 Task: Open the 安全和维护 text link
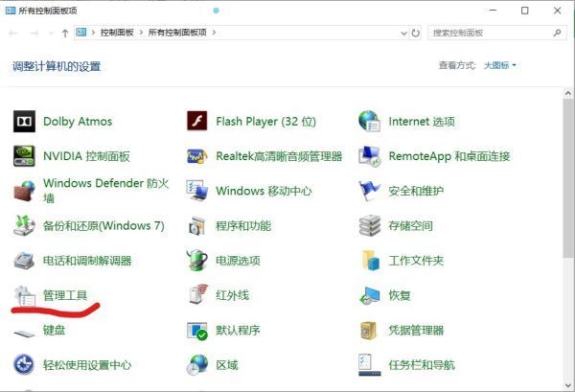tap(416, 191)
